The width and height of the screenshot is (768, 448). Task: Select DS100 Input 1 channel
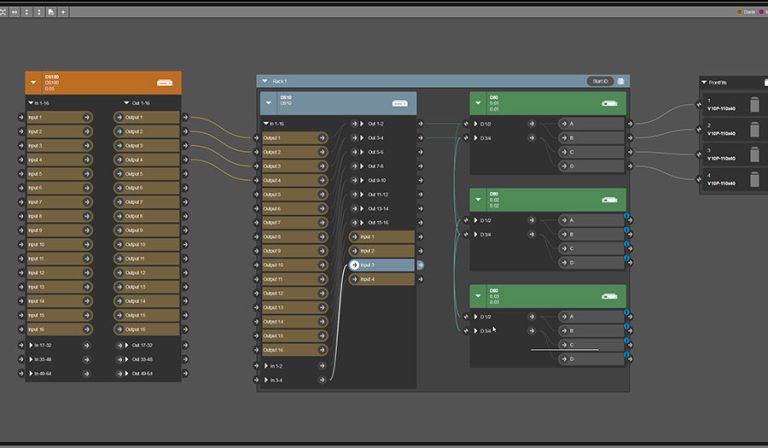click(x=59, y=117)
